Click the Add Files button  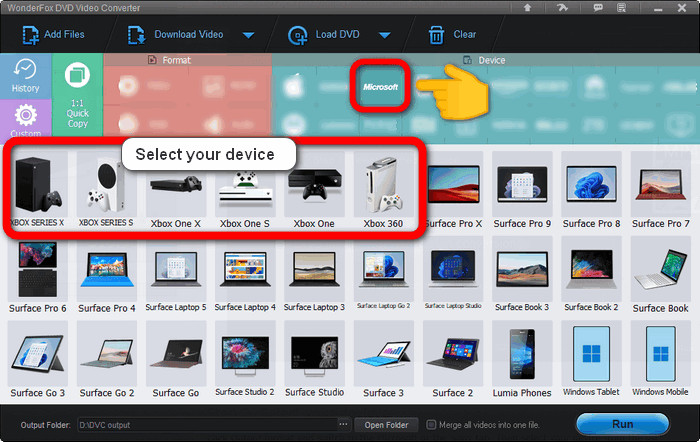point(54,35)
